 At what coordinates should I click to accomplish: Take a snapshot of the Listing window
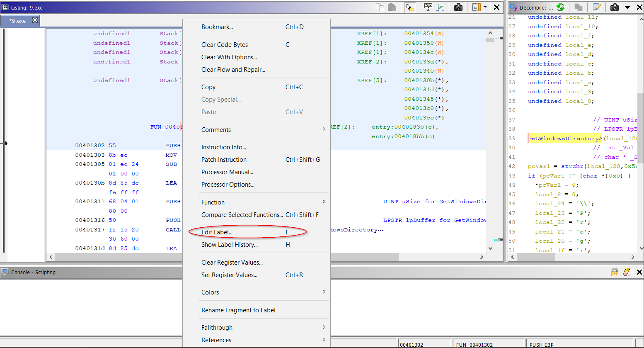[458, 7]
